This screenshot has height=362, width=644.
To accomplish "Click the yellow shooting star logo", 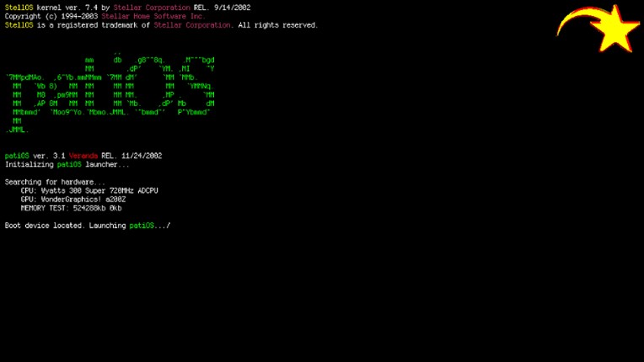I will pyautogui.click(x=614, y=30).
